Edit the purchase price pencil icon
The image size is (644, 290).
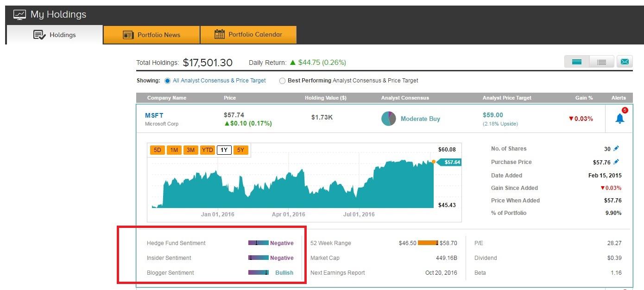coord(616,162)
